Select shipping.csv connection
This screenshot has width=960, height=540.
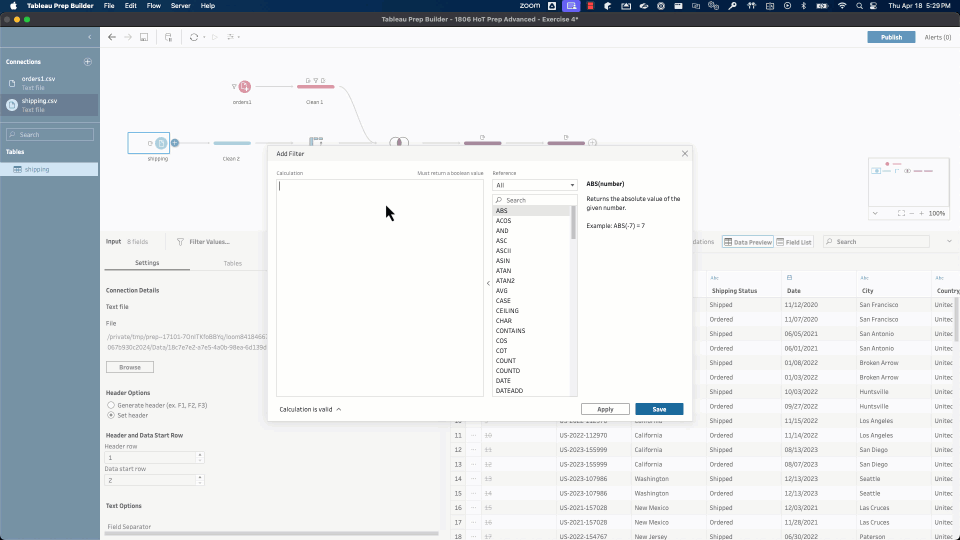49,105
